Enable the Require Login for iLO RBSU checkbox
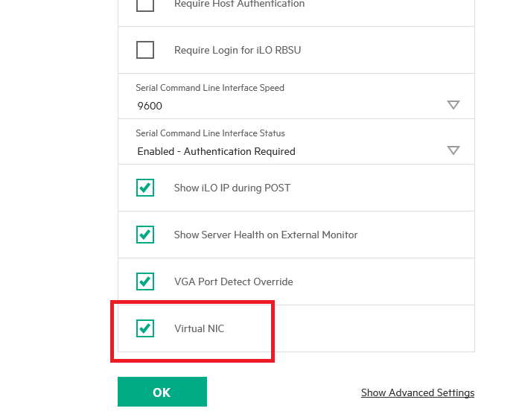The image size is (522, 420). (x=145, y=50)
